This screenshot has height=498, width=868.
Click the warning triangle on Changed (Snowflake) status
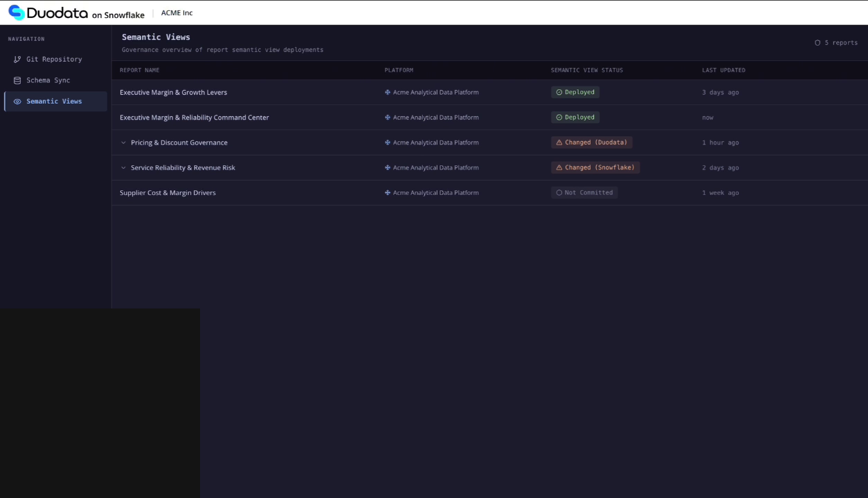click(559, 167)
